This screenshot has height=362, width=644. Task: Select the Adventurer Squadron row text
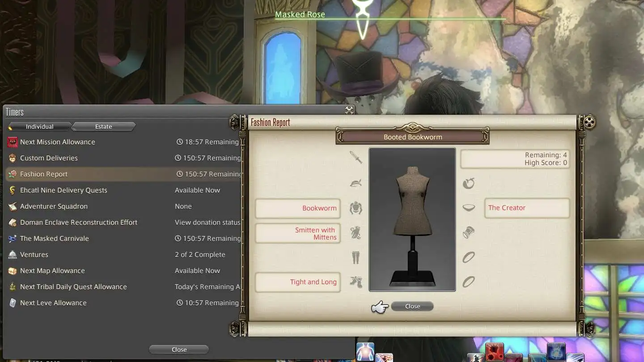[54, 206]
